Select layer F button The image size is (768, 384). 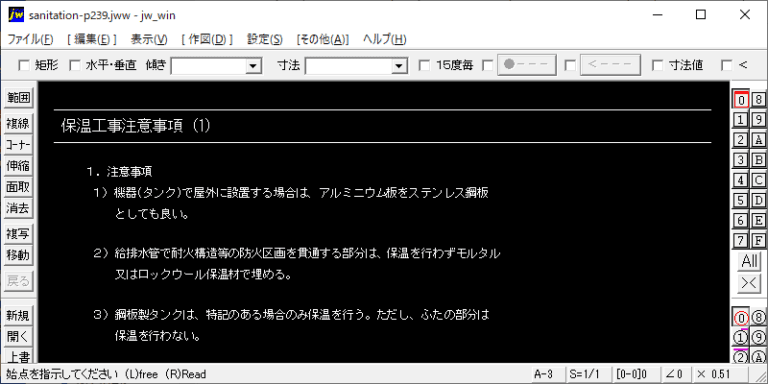pos(759,240)
